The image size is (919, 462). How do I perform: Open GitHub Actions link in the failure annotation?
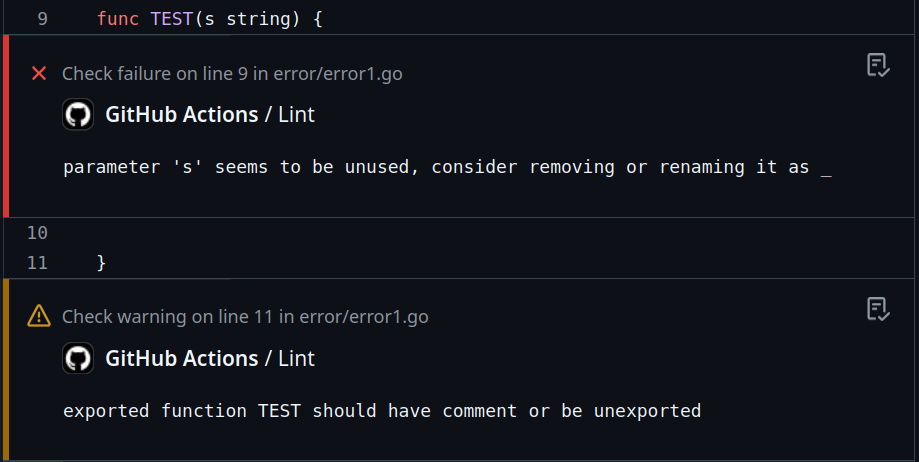click(181, 115)
